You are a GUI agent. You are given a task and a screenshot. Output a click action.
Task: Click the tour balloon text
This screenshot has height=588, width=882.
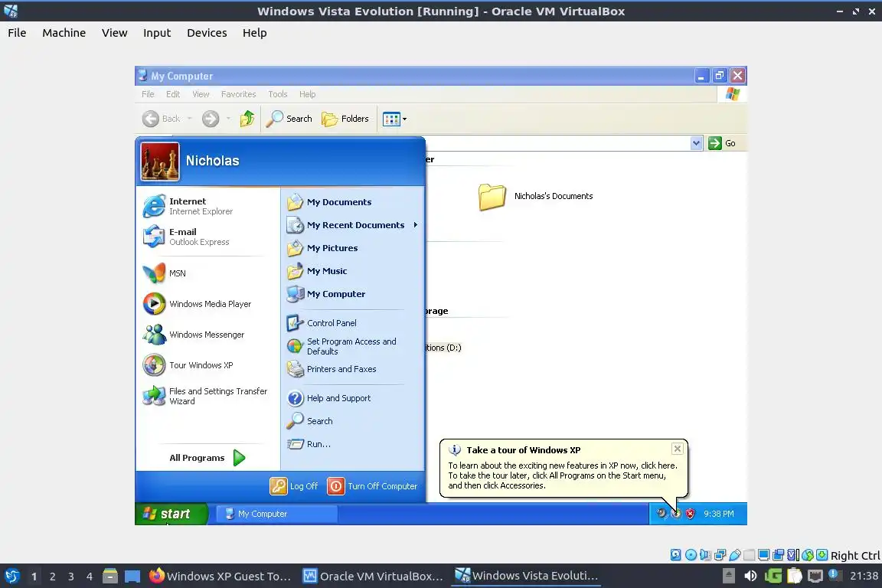tap(563, 475)
